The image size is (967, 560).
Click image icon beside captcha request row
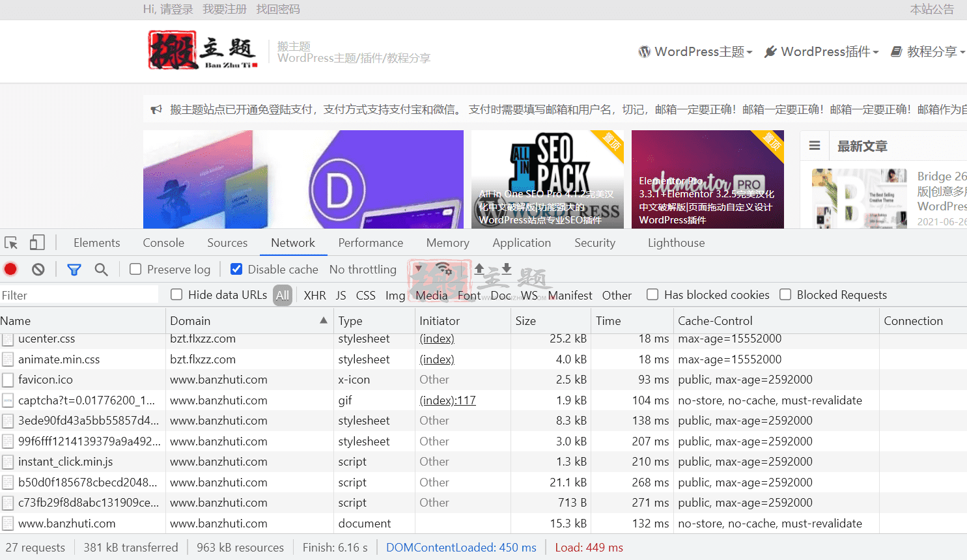[8, 400]
